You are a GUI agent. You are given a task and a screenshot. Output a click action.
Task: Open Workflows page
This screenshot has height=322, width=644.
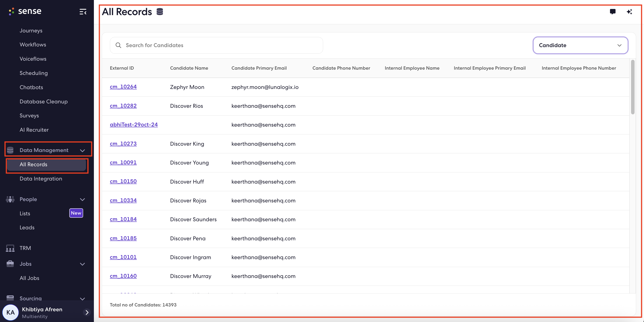pos(33,44)
